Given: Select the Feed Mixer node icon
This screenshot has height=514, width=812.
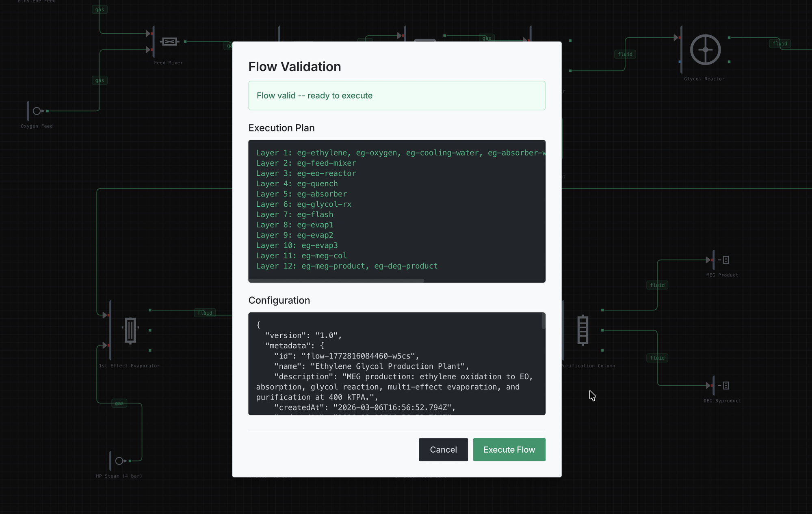Looking at the screenshot, I should click(x=169, y=41).
